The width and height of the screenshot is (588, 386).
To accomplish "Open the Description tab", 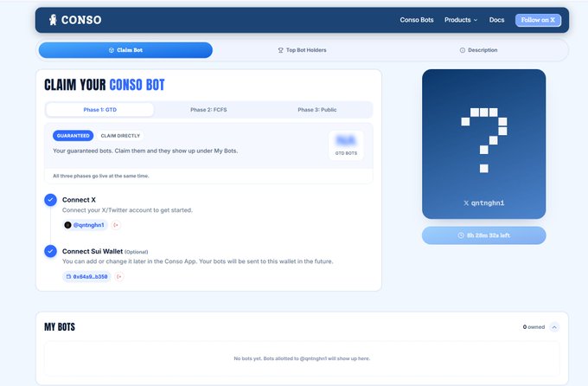I will point(478,50).
